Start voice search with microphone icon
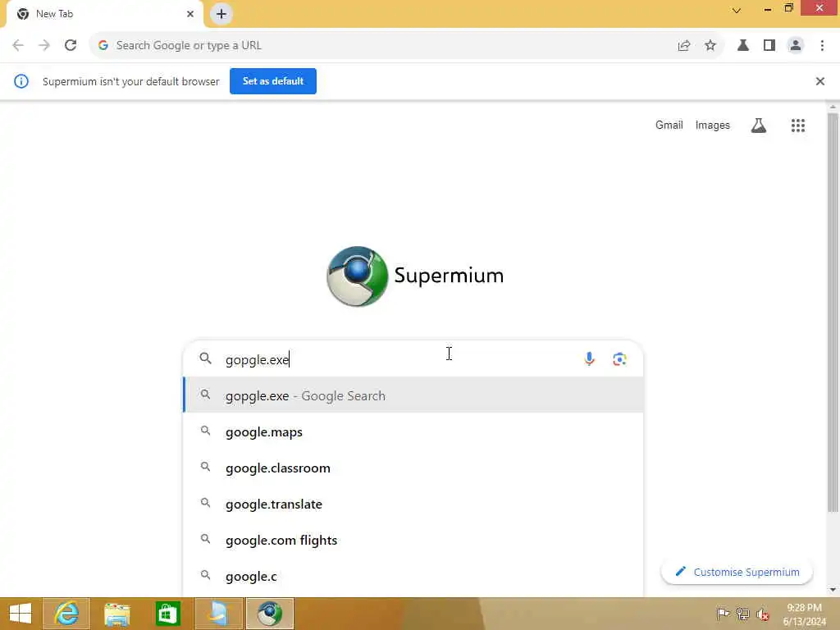Image resolution: width=840 pixels, height=630 pixels. click(589, 359)
